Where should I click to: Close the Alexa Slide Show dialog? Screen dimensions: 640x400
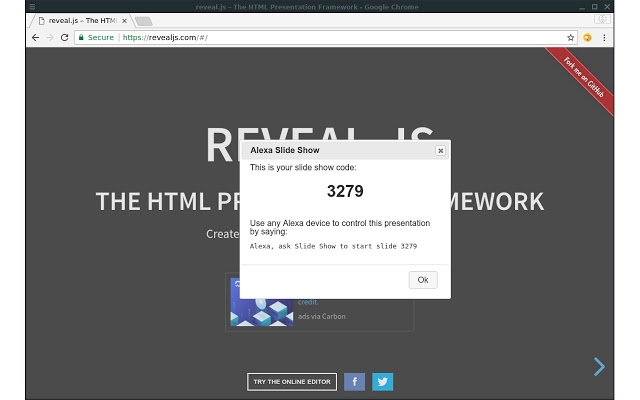pos(440,151)
